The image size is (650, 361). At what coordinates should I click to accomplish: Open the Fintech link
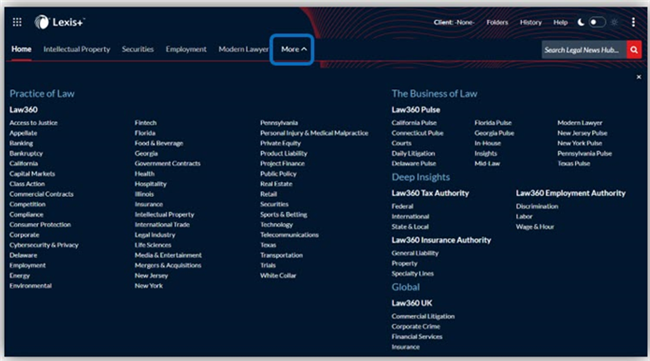(146, 123)
